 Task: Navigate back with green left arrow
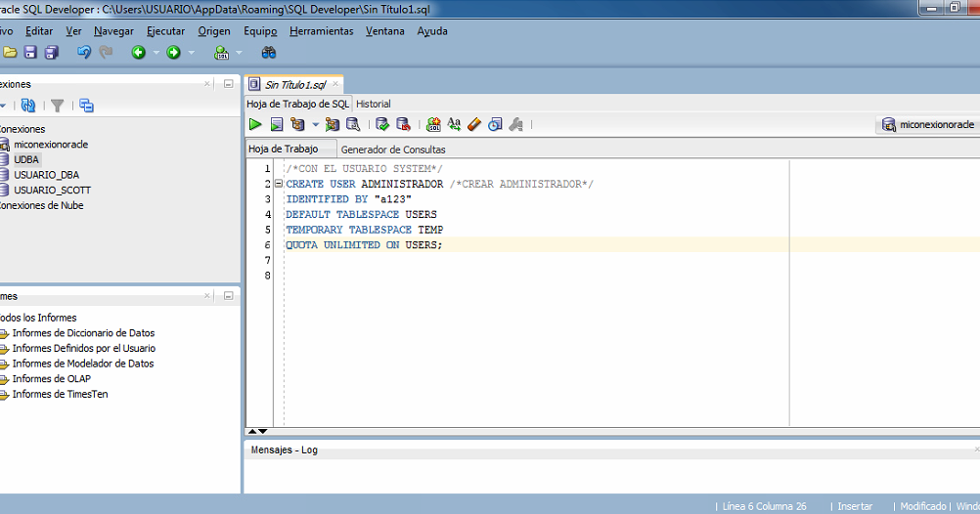pyautogui.click(x=139, y=53)
